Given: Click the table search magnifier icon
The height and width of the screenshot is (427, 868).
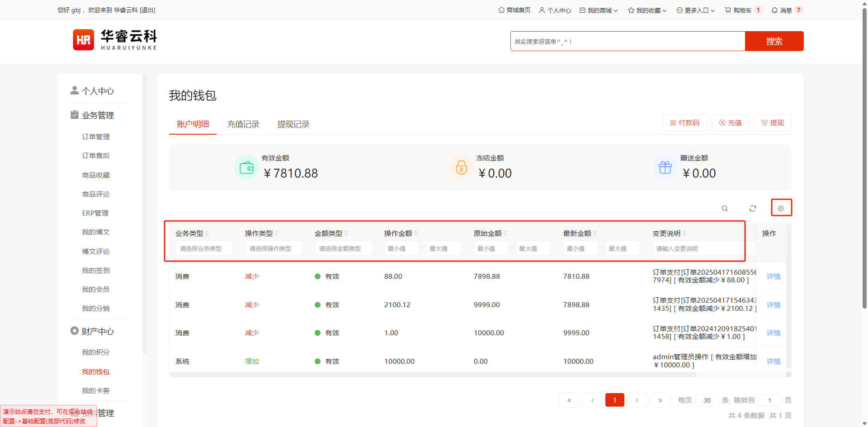Looking at the screenshot, I should click(x=725, y=208).
